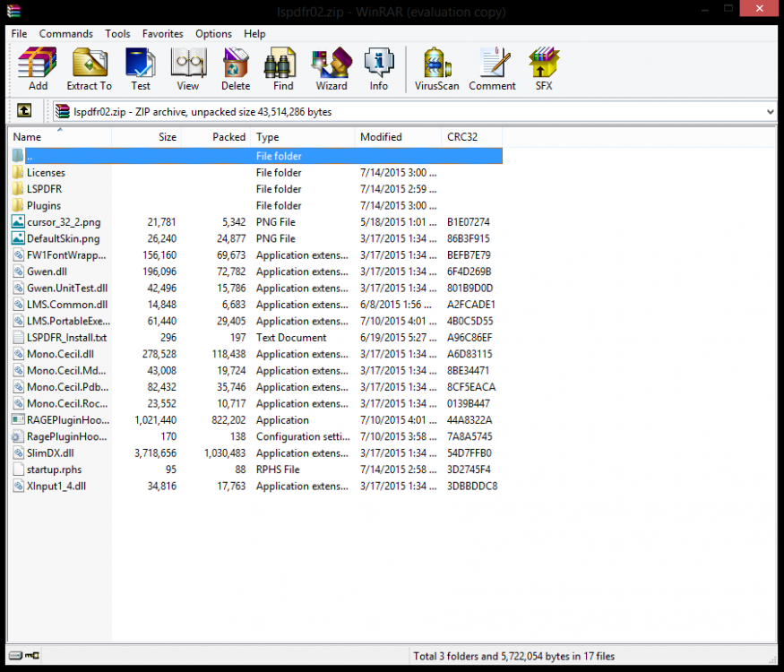Select Mono.Cecil.Roc... file name
The image size is (784, 672).
coord(67,403)
